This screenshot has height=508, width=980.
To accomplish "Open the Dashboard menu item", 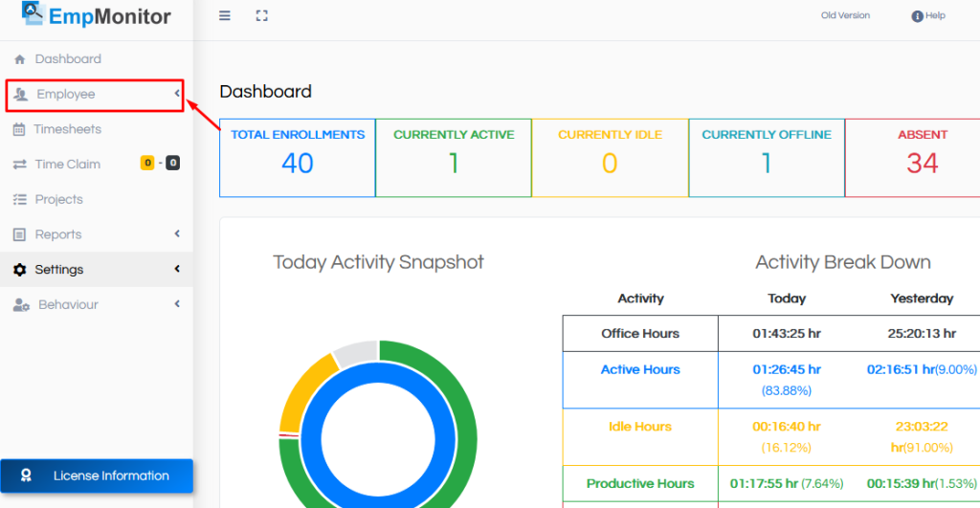I will [97, 59].
